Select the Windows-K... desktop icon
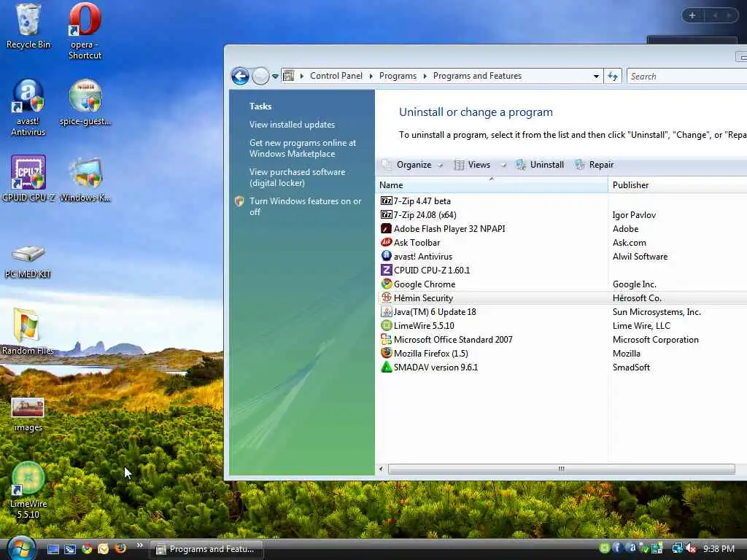The image size is (747, 560). tap(85, 179)
